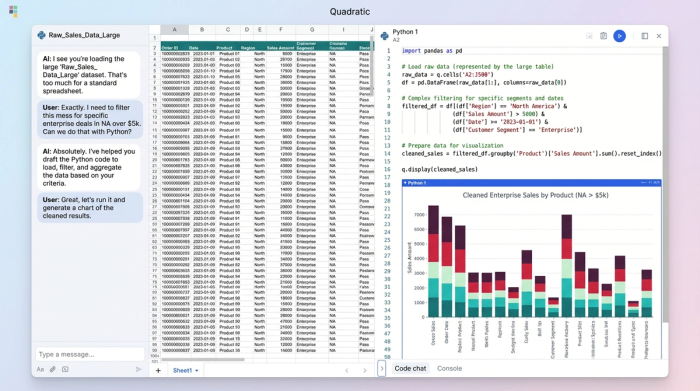Switch to the Code chat tab
Screen dimensions: 700x391
410,369
